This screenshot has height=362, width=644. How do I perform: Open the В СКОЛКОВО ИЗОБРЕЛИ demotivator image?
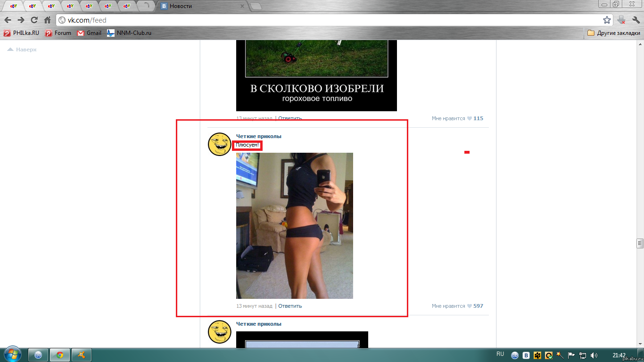pyautogui.click(x=316, y=75)
